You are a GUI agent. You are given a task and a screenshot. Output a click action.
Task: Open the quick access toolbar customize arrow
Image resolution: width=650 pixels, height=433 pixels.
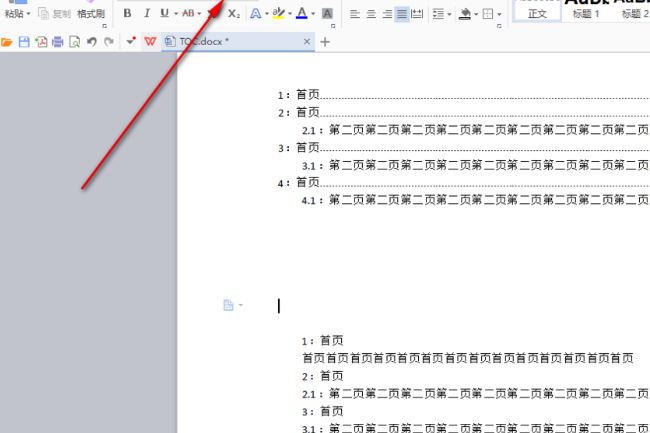click(131, 41)
